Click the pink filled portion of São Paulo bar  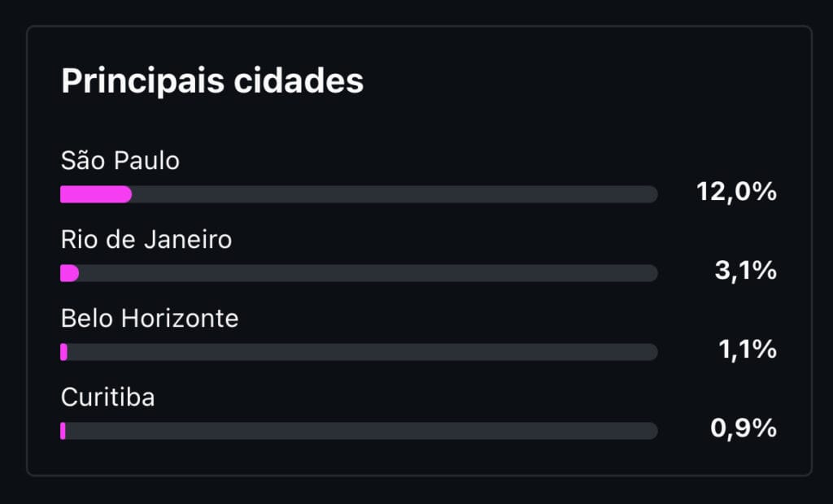coord(95,194)
